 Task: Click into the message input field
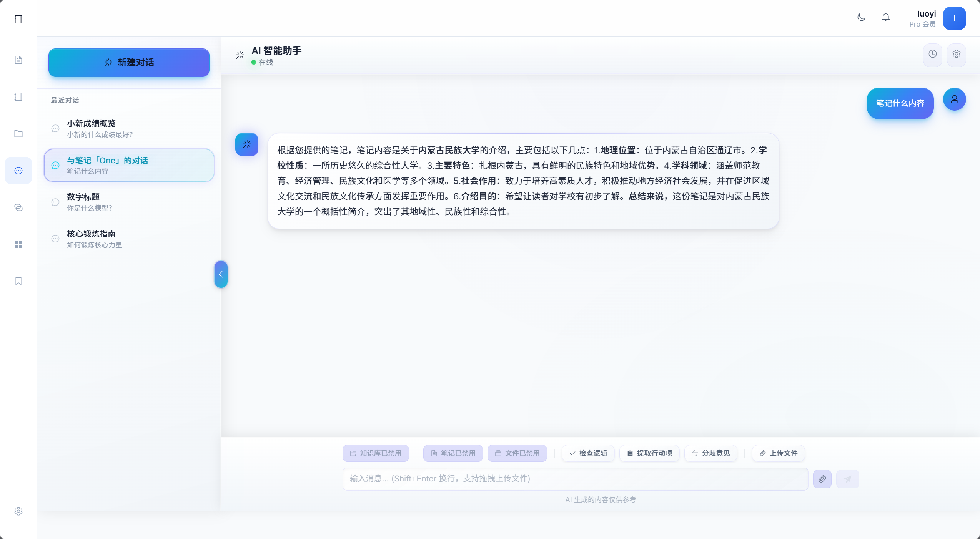coord(575,479)
